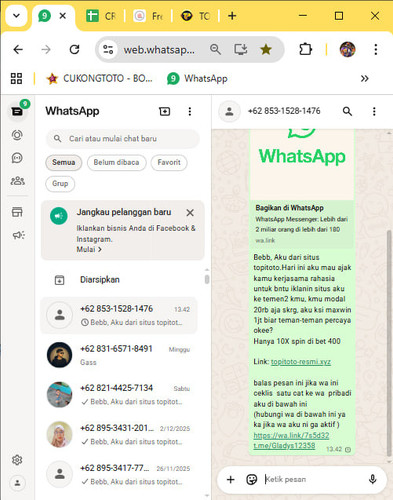This screenshot has height=500, width=393.
Task: Click the green megaphone ad icon
Action: 59,216
